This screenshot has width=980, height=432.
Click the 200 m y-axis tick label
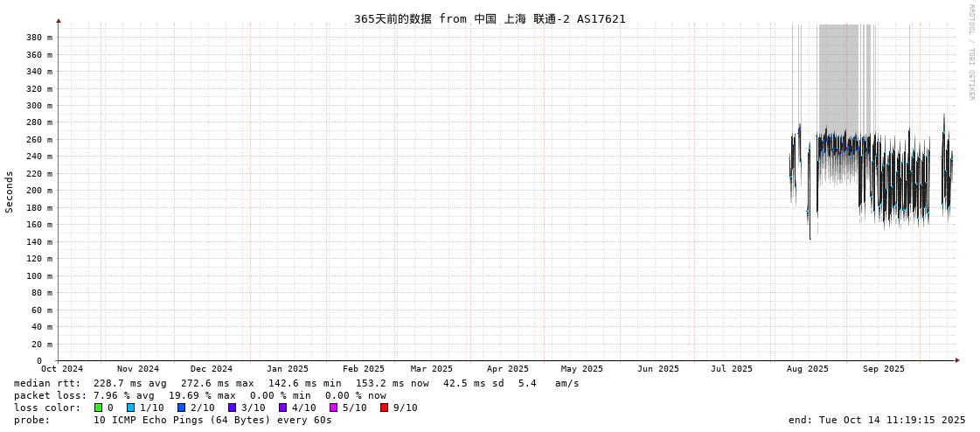coord(38,191)
